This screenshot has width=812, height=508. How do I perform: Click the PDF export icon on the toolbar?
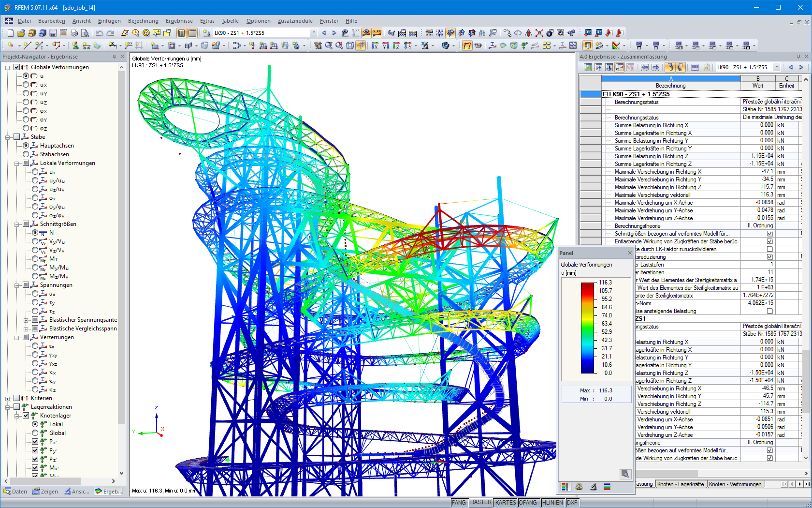click(619, 33)
